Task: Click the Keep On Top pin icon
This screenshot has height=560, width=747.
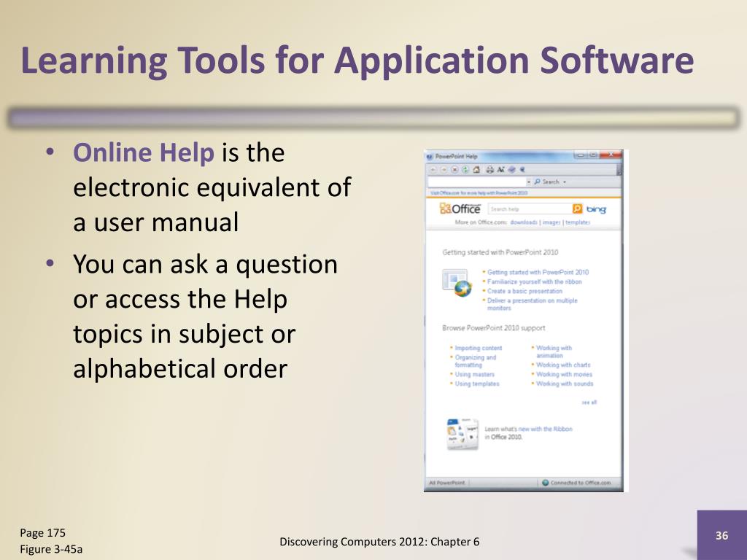Action: 522,169
